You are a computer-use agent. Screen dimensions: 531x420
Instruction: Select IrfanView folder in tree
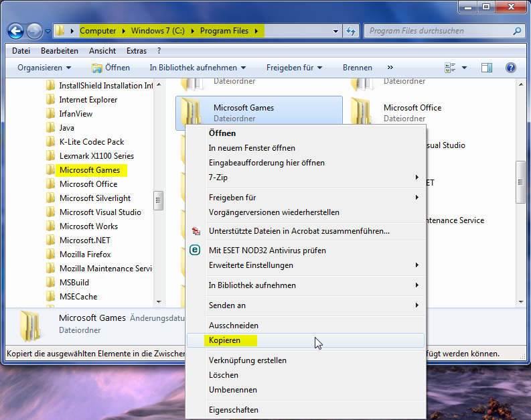[76, 114]
